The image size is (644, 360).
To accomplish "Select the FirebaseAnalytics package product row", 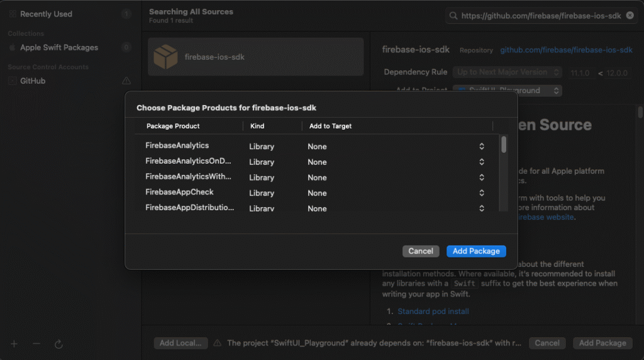I will coord(316,146).
